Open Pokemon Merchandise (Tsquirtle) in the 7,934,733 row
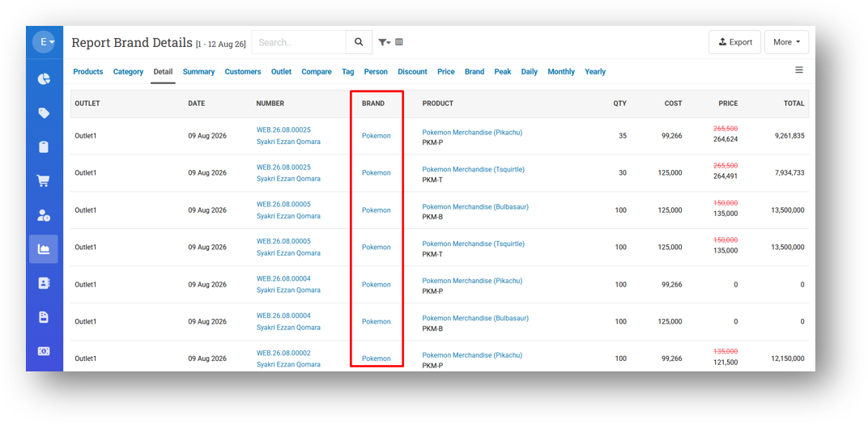 [x=474, y=169]
